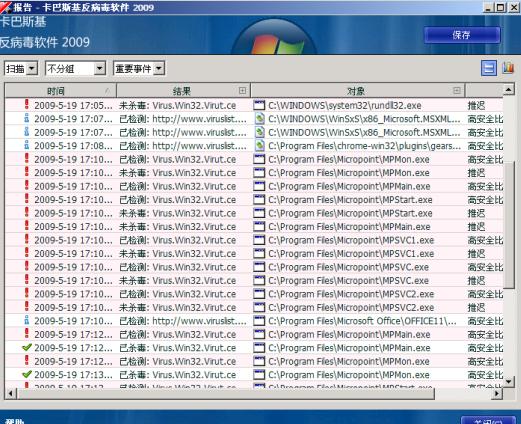Click the vertical scrollbar down arrow
Viewport: 521px width, 424px height.
tap(509, 381)
